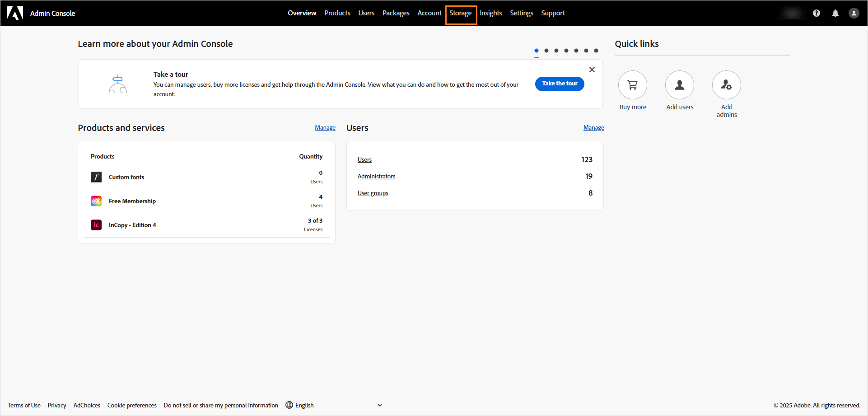Screen dimensions: 868x416
Task: Click Manage link for Products and services
Action: point(325,128)
